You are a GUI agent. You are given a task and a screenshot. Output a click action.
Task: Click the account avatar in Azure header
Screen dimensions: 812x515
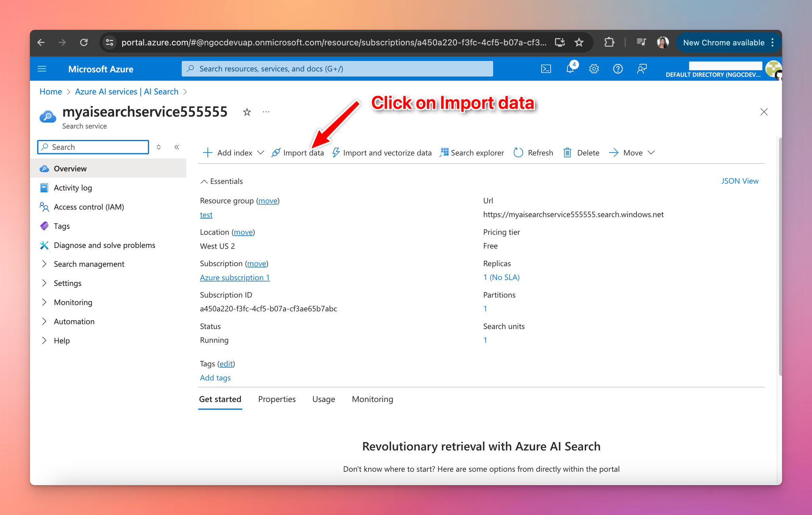point(773,69)
